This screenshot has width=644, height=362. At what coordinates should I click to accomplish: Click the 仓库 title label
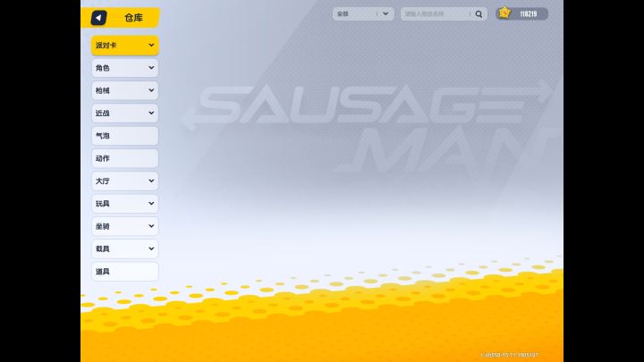pos(133,18)
